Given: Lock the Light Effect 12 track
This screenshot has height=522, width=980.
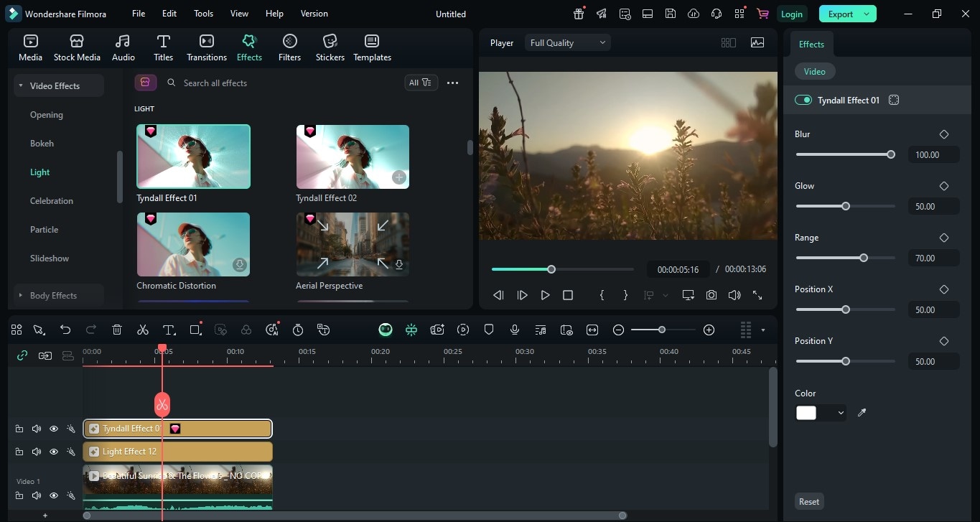Looking at the screenshot, I should click(19, 452).
